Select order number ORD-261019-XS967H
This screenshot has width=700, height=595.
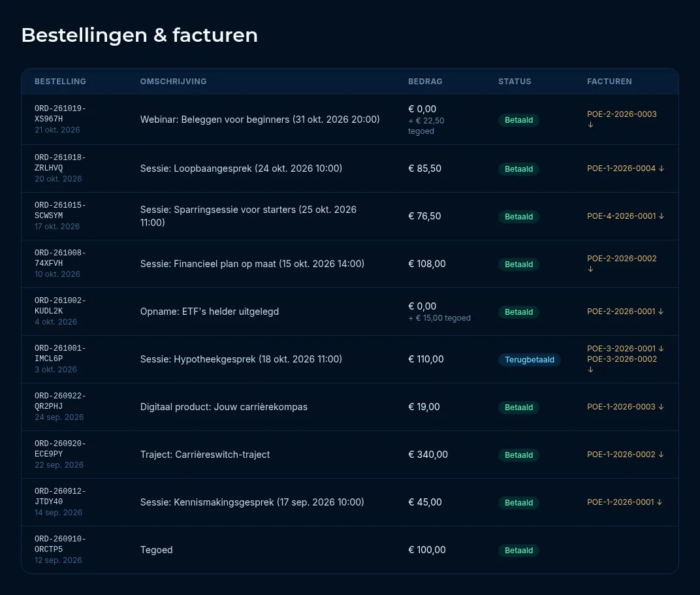60,114
